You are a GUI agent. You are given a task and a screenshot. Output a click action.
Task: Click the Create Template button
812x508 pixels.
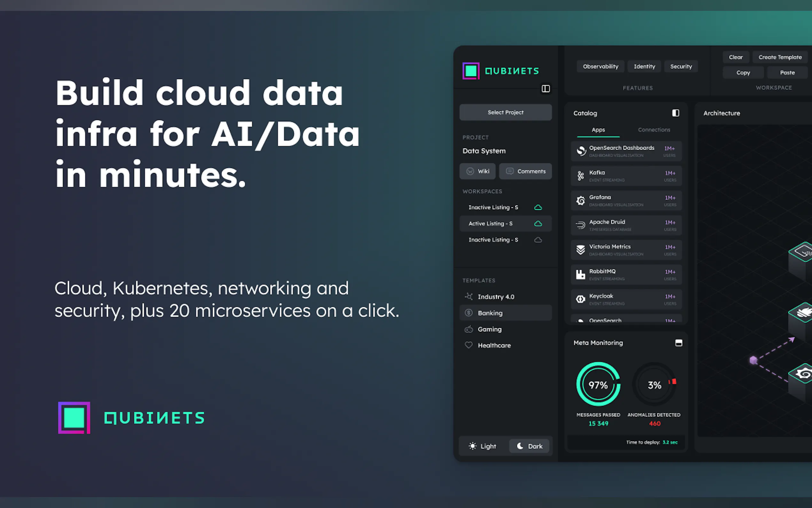point(780,57)
